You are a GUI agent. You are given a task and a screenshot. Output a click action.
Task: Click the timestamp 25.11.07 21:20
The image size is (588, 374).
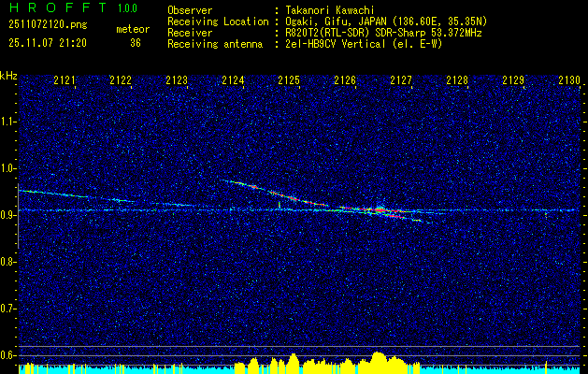coord(48,43)
